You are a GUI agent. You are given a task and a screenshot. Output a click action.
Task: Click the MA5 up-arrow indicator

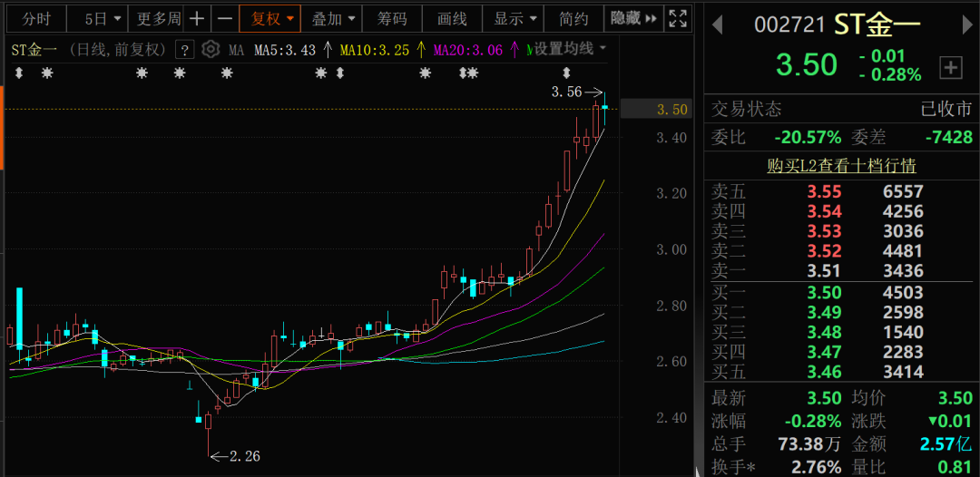[328, 49]
